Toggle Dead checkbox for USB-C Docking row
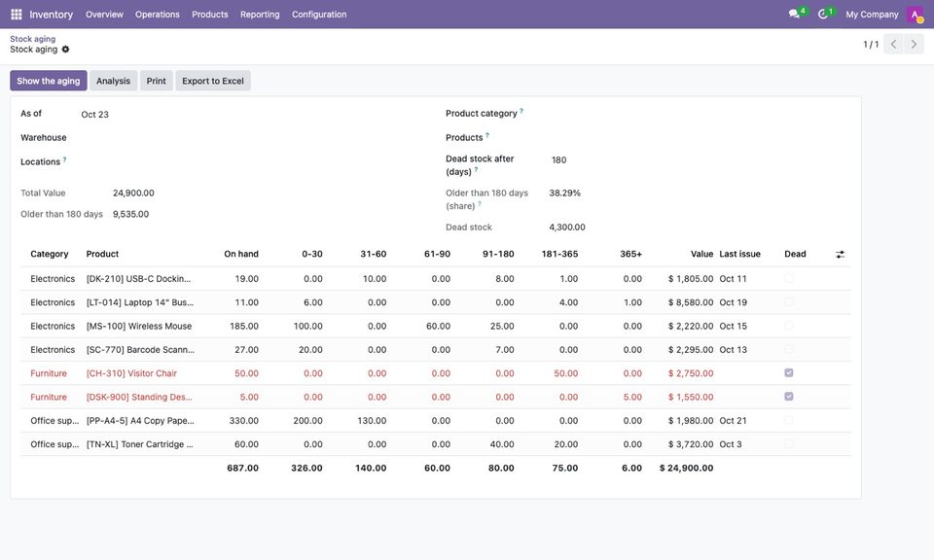 789,278
